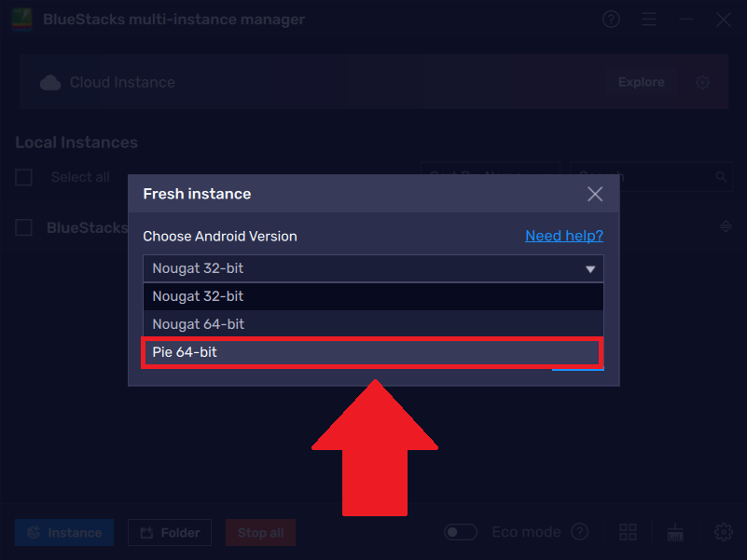
Task: Click the Folder button
Action: click(x=170, y=532)
